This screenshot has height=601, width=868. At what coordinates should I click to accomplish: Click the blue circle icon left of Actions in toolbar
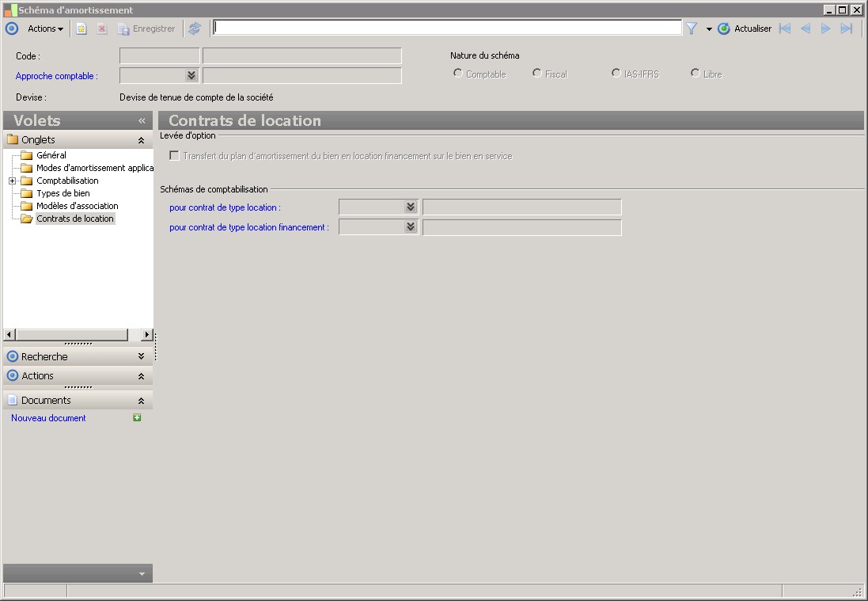coord(12,29)
